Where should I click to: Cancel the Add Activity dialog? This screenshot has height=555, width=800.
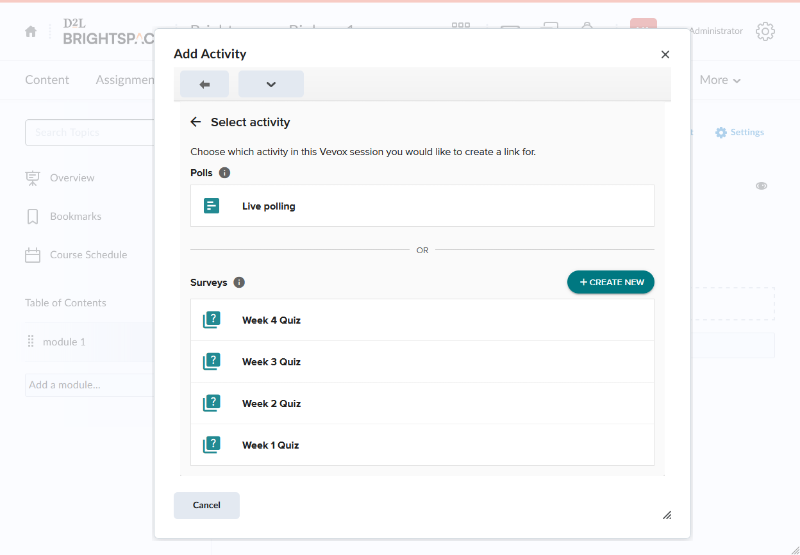point(206,505)
